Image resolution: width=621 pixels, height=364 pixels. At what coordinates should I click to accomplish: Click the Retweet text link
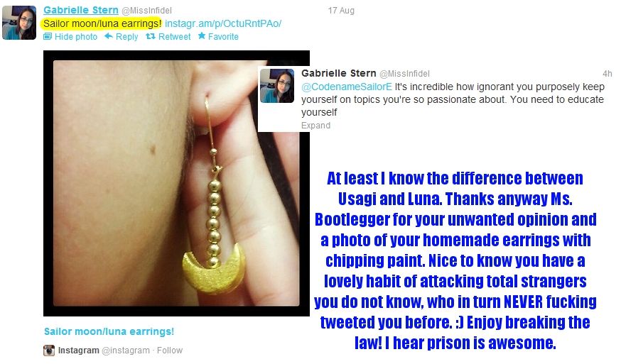pos(174,37)
